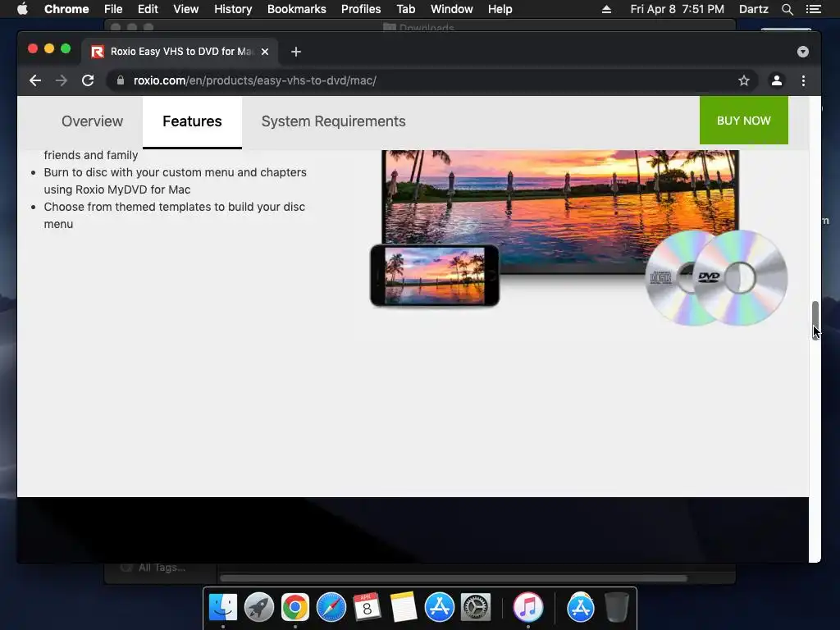Open the Profiles menu
Viewport: 840px width, 630px height.
(361, 9)
